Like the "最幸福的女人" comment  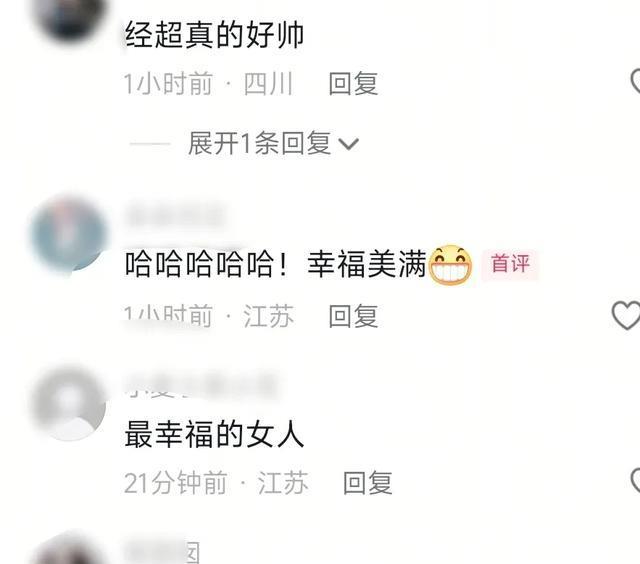(x=635, y=481)
